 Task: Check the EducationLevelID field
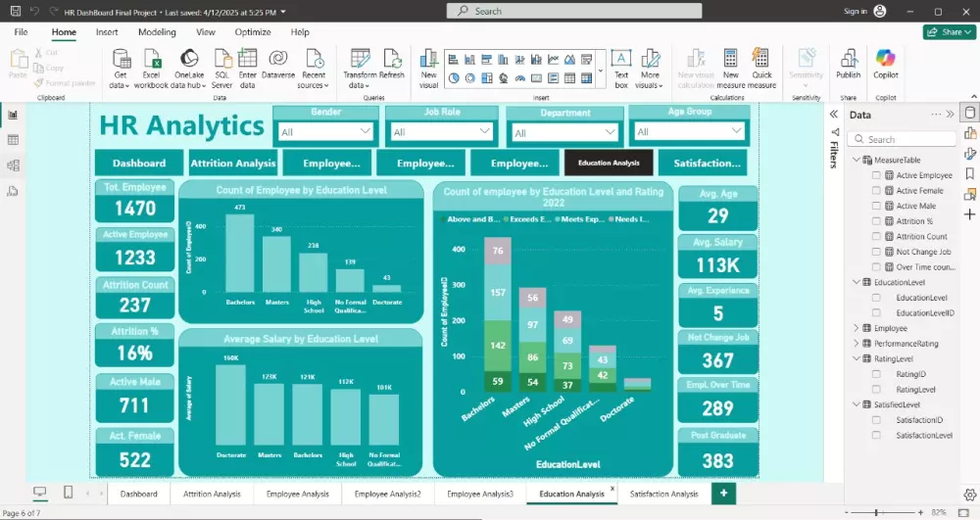click(876, 312)
